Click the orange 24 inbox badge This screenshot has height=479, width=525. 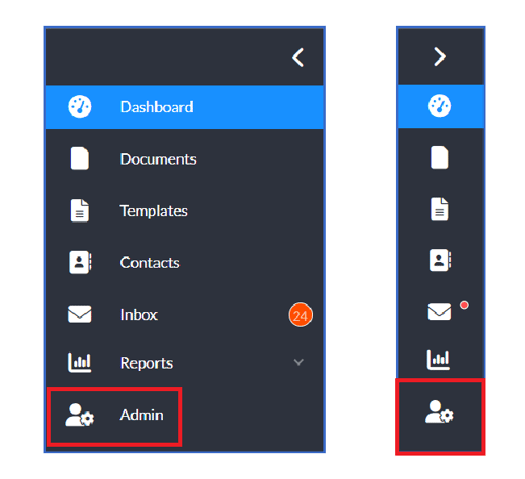[300, 315]
